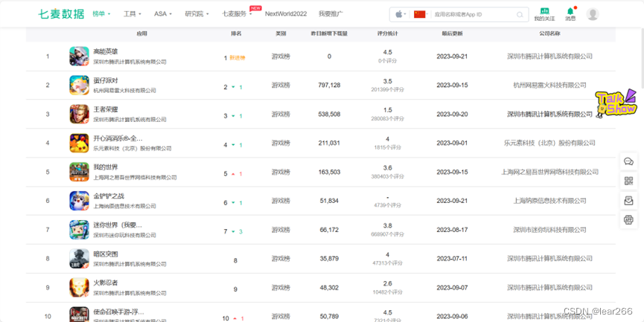
Task: Click the update date 2023-07-11
Action: pyautogui.click(x=452, y=259)
